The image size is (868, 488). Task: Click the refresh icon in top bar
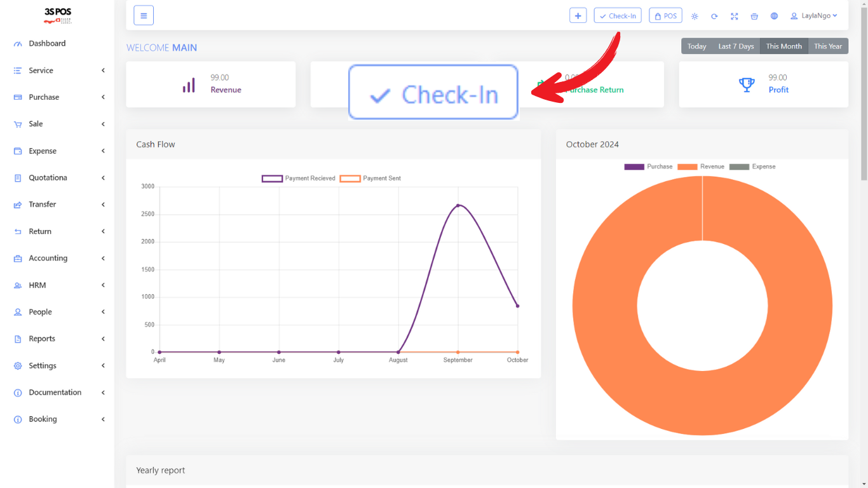(x=714, y=17)
